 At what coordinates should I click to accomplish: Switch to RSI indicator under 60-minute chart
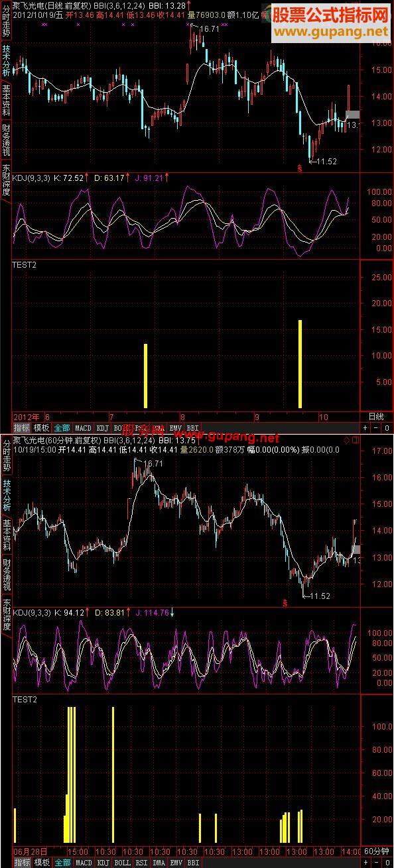pyautogui.click(x=141, y=863)
